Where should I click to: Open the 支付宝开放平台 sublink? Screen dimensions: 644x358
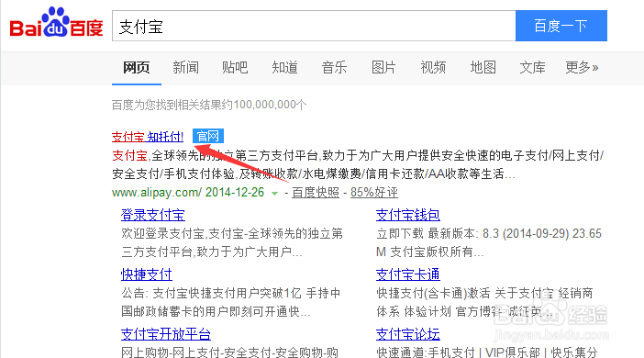[x=165, y=334]
